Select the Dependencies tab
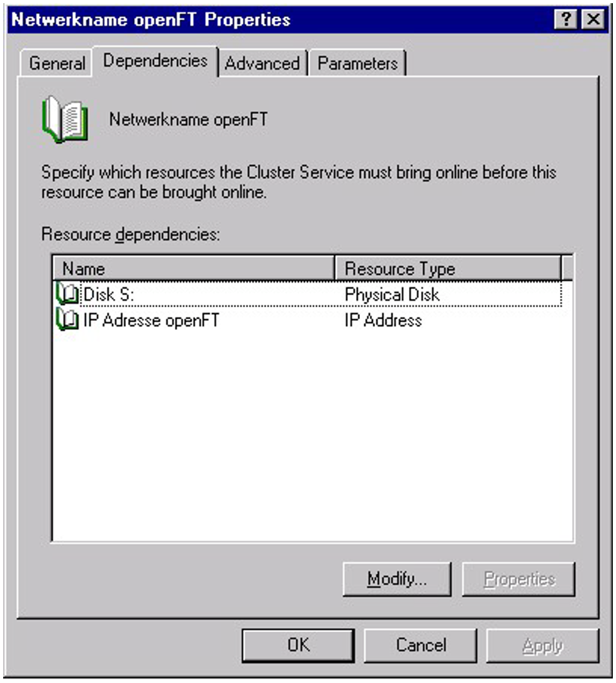 pyautogui.click(x=155, y=61)
